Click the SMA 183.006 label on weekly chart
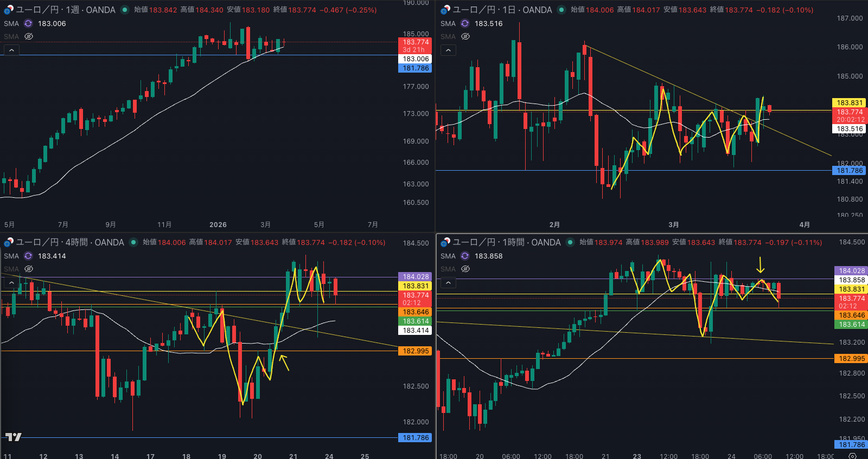The image size is (868, 459). [x=52, y=23]
